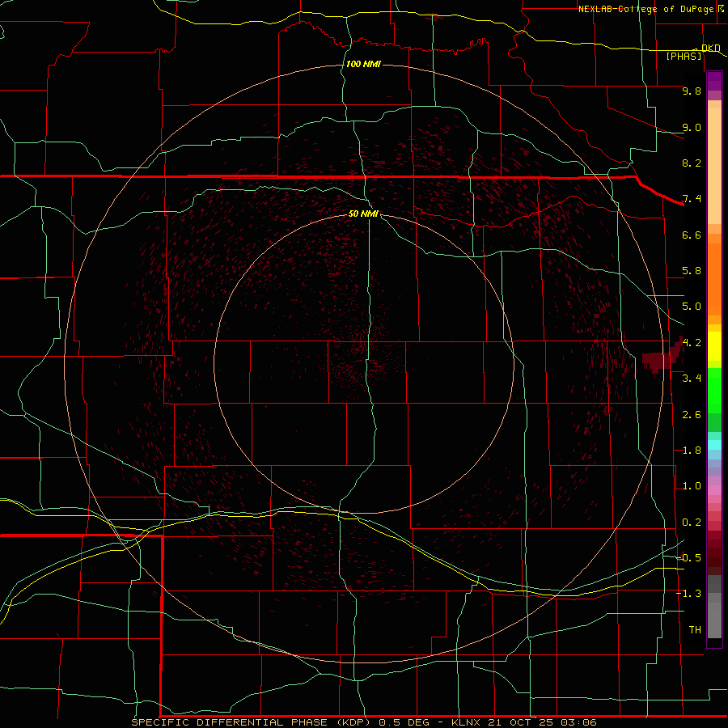
Task: Click the 9.8 scale value label
Action: (x=692, y=91)
